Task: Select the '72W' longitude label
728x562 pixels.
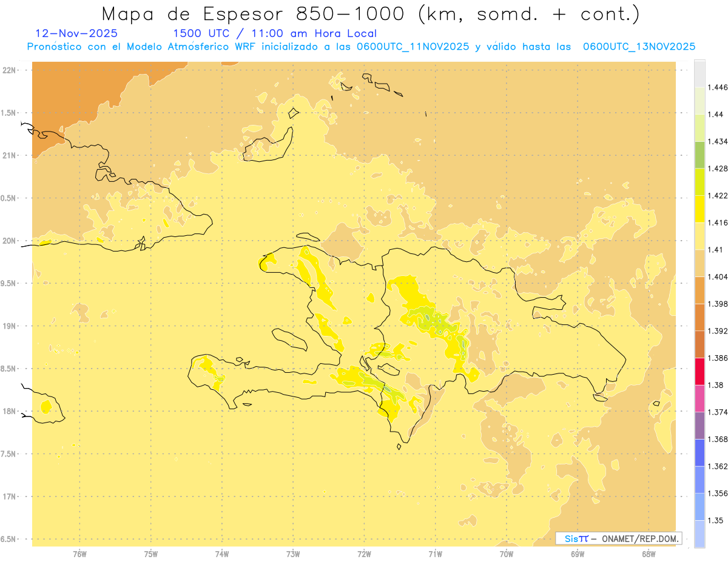Action: point(364,554)
